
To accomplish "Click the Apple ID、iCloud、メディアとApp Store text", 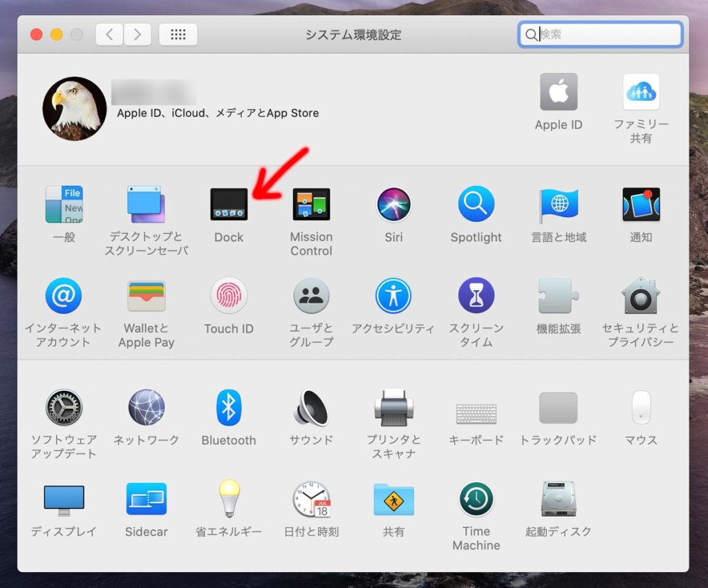I will [x=218, y=113].
